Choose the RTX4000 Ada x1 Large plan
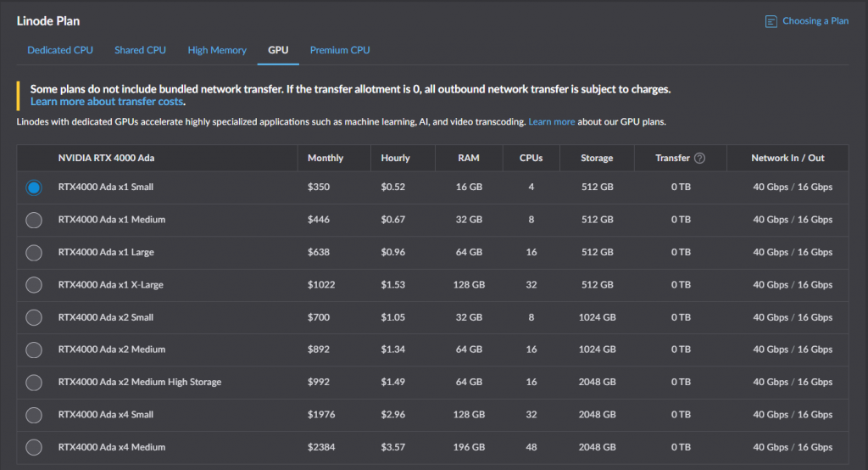868x470 pixels. 34,253
